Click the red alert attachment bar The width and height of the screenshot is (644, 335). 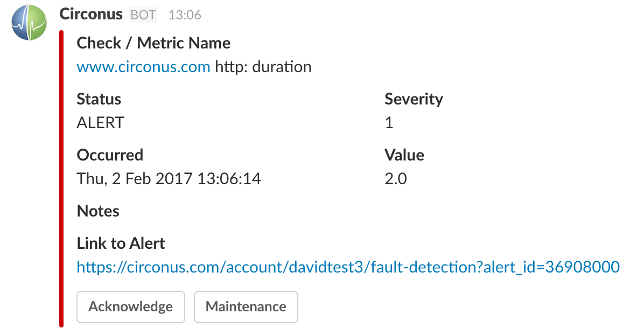click(61, 179)
